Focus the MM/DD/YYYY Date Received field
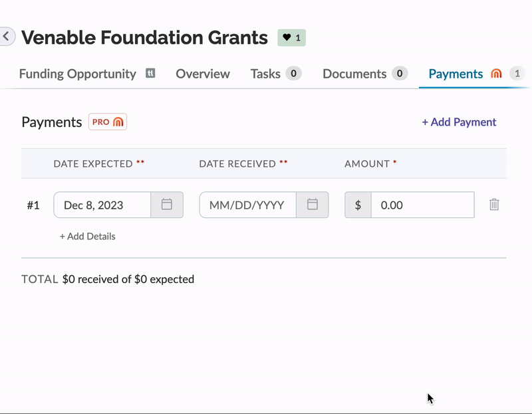This screenshot has width=532, height=414. (248, 205)
